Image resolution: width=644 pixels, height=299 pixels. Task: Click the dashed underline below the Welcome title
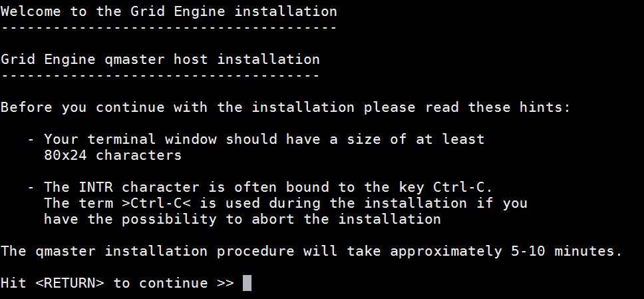coord(169,28)
